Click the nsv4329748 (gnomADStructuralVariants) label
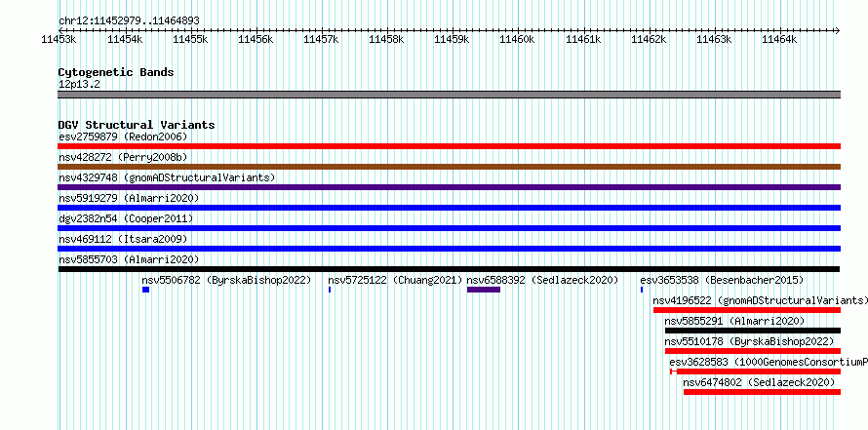 (167, 177)
